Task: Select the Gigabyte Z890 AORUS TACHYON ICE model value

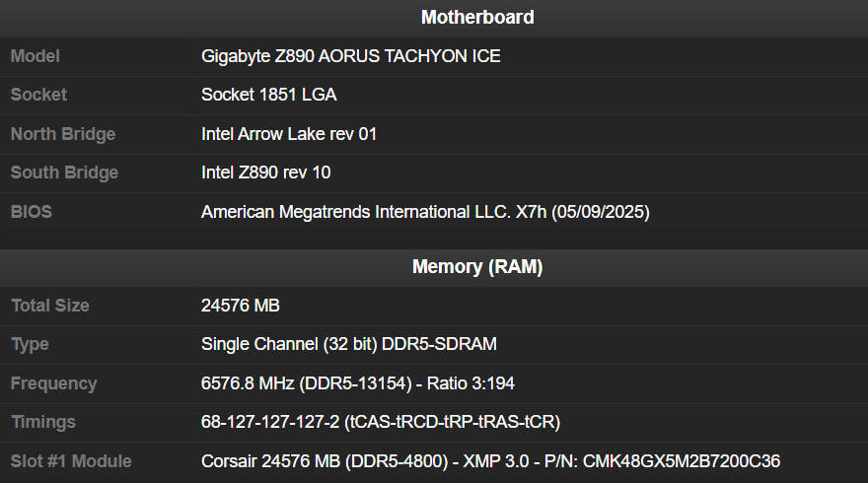Action: (x=350, y=56)
